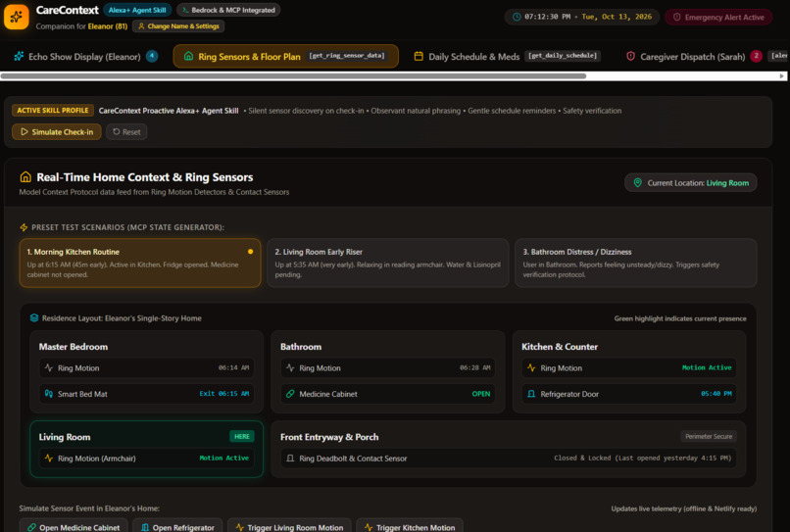Click the house icon in Ring Sensors tab

click(x=188, y=56)
